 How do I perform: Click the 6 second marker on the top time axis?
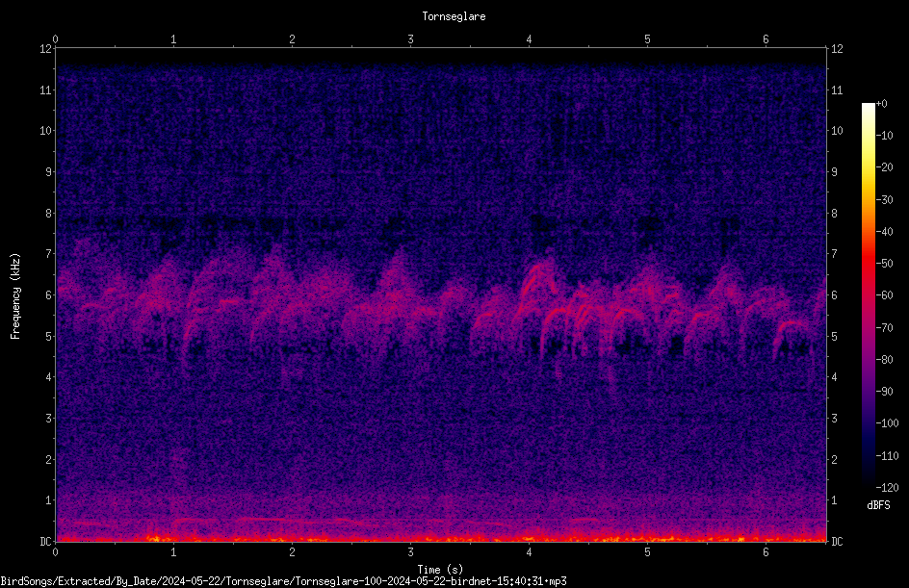[766, 39]
